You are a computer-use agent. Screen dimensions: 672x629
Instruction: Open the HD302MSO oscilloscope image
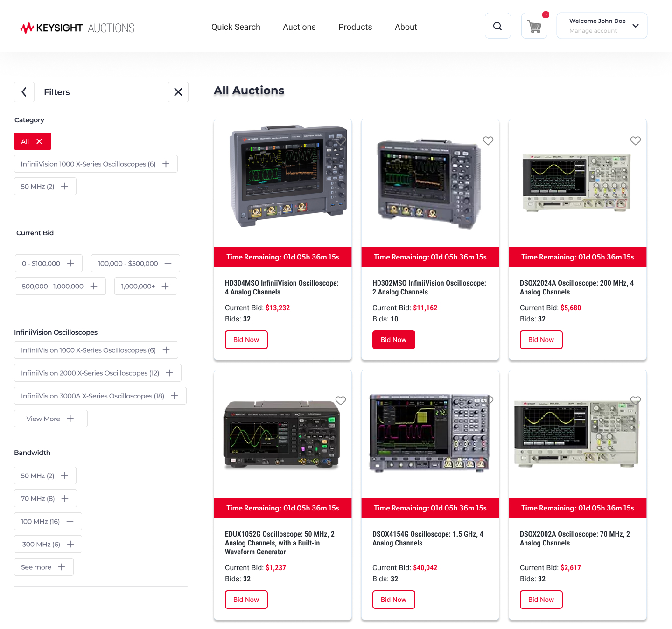(x=429, y=185)
